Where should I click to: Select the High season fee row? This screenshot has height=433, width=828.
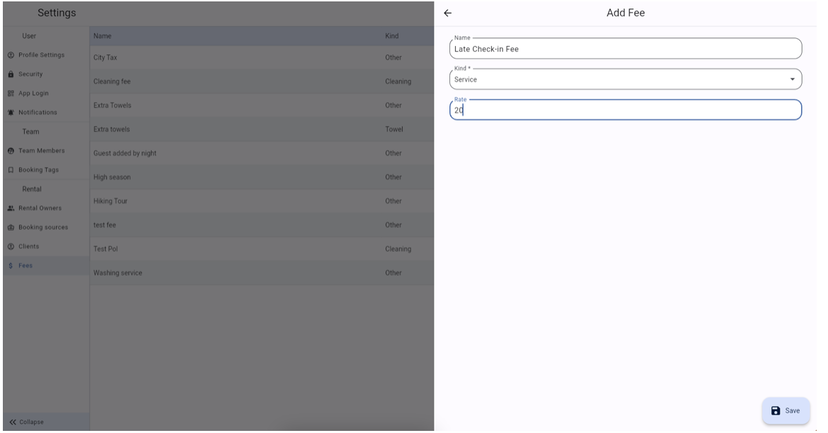(x=261, y=177)
